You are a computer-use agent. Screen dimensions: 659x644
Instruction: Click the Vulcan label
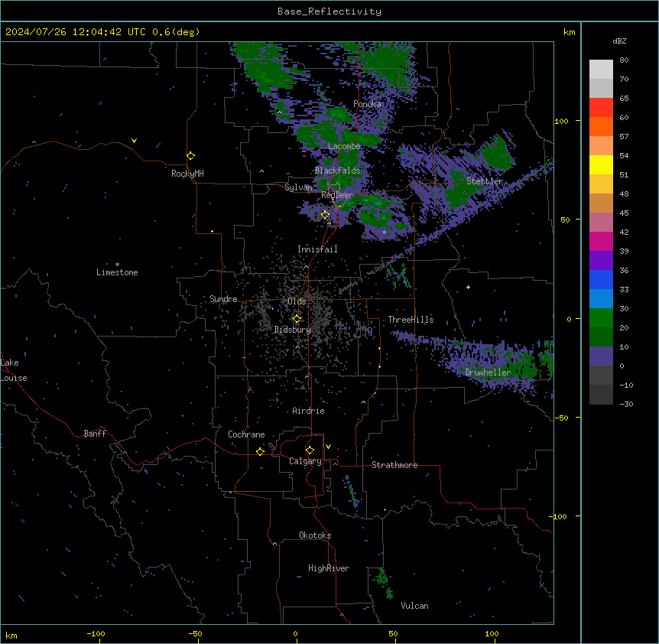(414, 606)
